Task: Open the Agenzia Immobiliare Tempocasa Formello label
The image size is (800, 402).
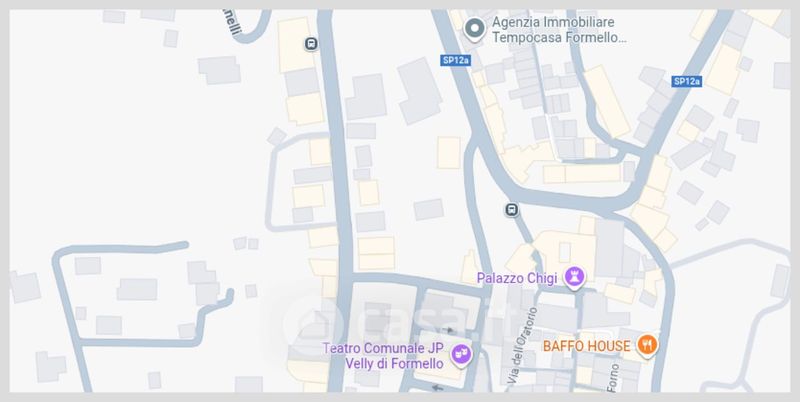Action: pos(559,30)
